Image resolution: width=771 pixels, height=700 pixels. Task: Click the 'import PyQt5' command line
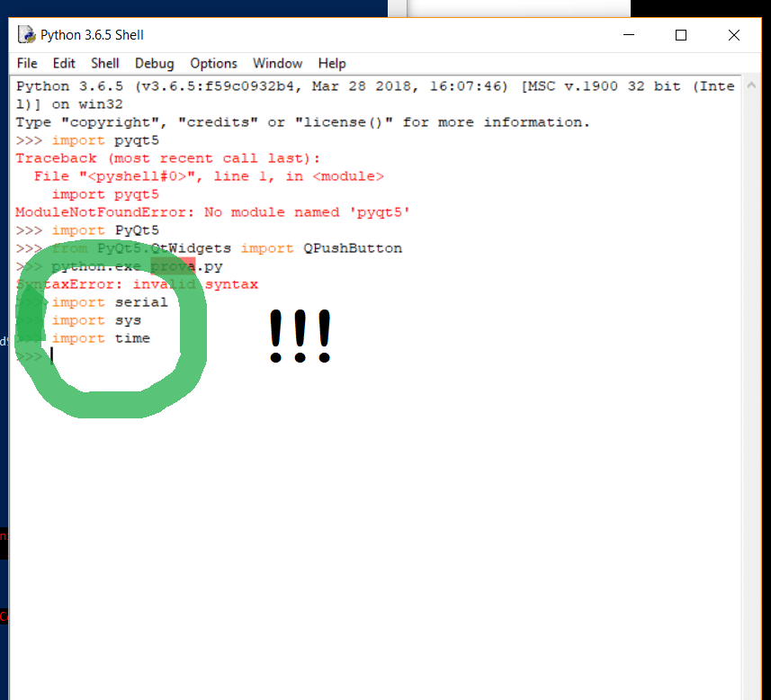(x=105, y=230)
